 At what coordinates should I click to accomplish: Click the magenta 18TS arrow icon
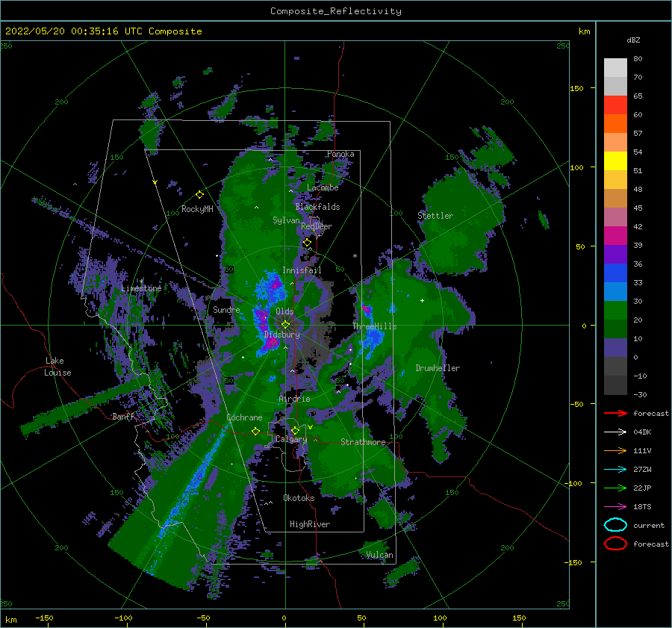point(615,507)
